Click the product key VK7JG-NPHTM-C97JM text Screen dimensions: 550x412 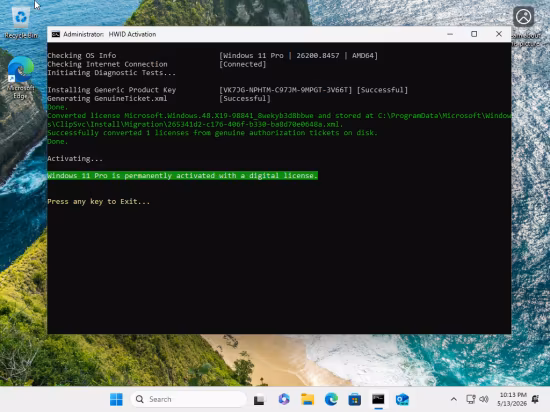286,90
